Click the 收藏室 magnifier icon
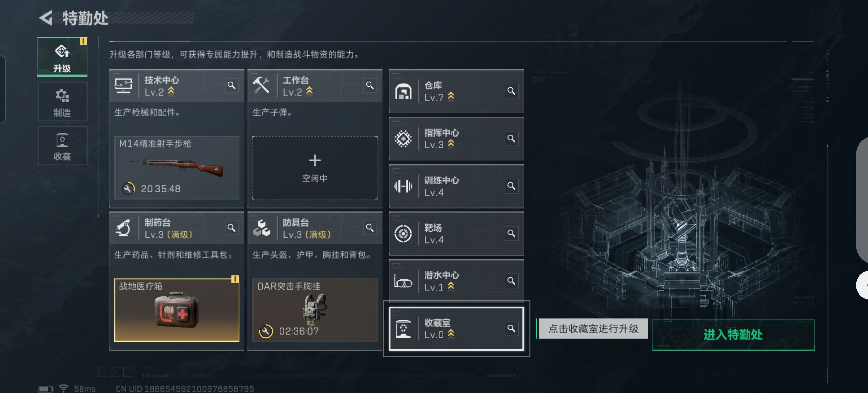The width and height of the screenshot is (868, 393). pyautogui.click(x=511, y=328)
